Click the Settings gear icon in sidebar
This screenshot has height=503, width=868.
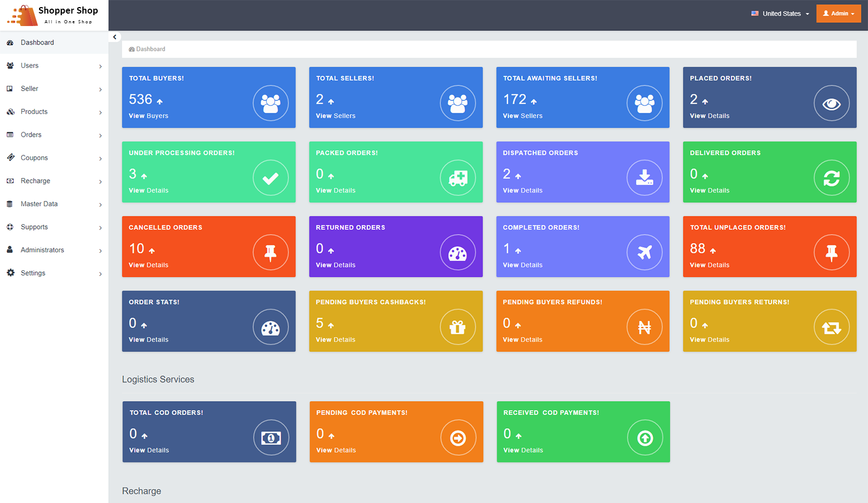10,273
